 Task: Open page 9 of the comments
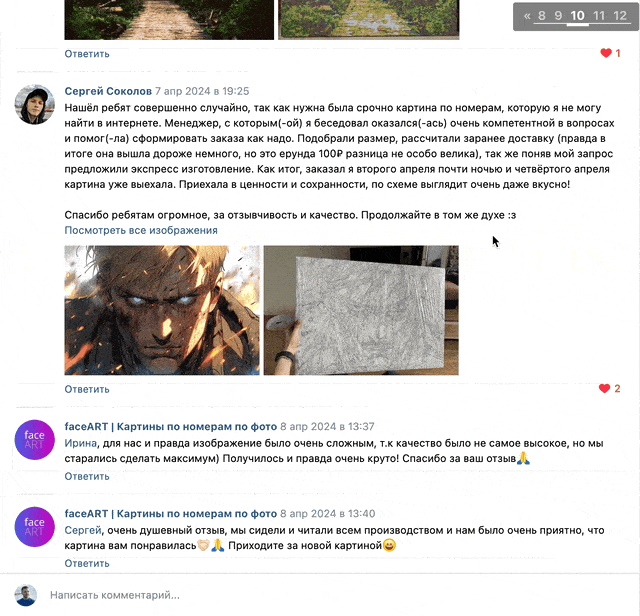point(558,16)
